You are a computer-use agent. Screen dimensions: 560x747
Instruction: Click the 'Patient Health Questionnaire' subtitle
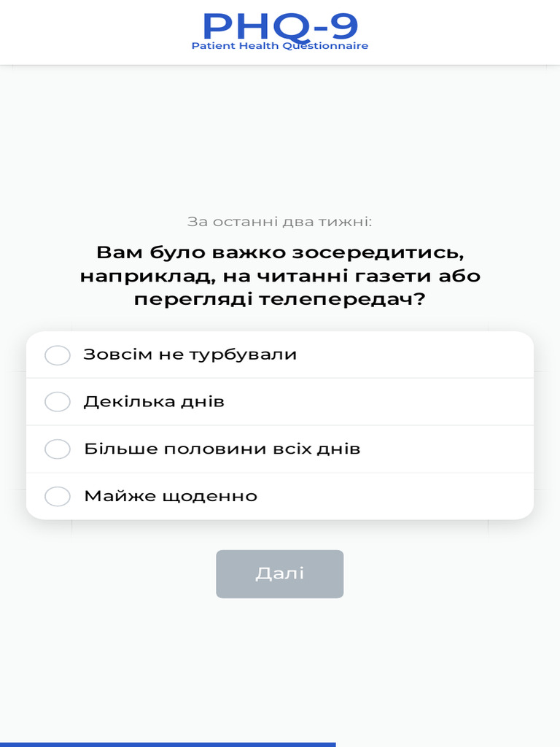pos(280,46)
